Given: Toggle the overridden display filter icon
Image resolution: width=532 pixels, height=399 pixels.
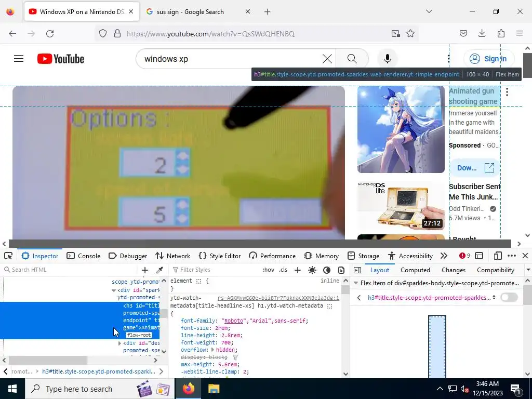Looking at the screenshot, I should click(235, 357).
